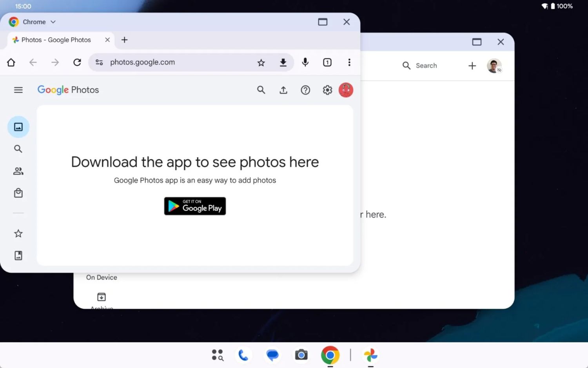Open the Print store bag icon

(x=18, y=193)
